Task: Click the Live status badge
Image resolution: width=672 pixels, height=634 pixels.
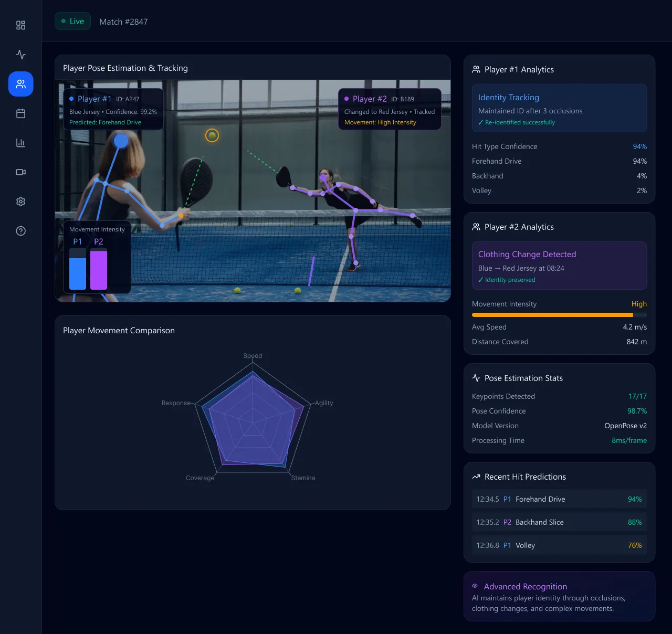Action: (x=73, y=22)
